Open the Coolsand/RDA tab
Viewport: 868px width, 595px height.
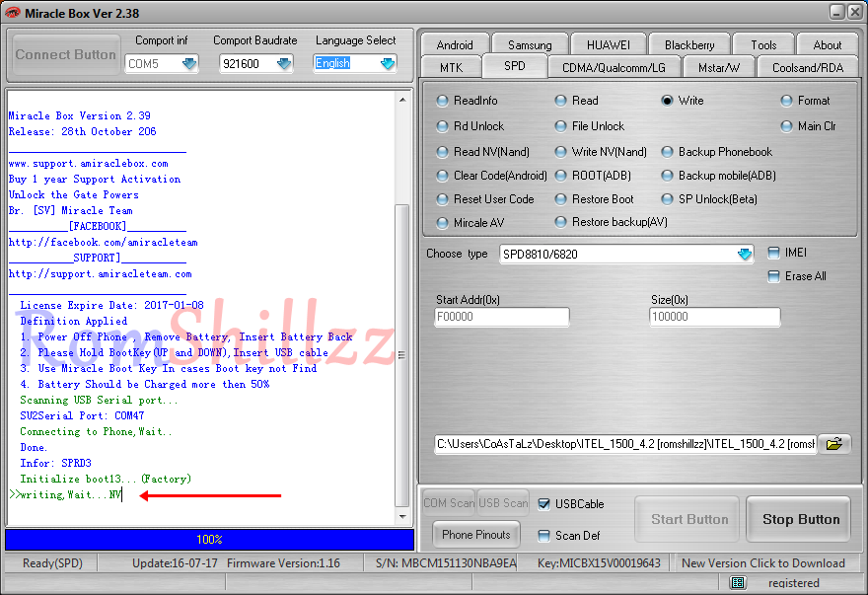(x=808, y=67)
